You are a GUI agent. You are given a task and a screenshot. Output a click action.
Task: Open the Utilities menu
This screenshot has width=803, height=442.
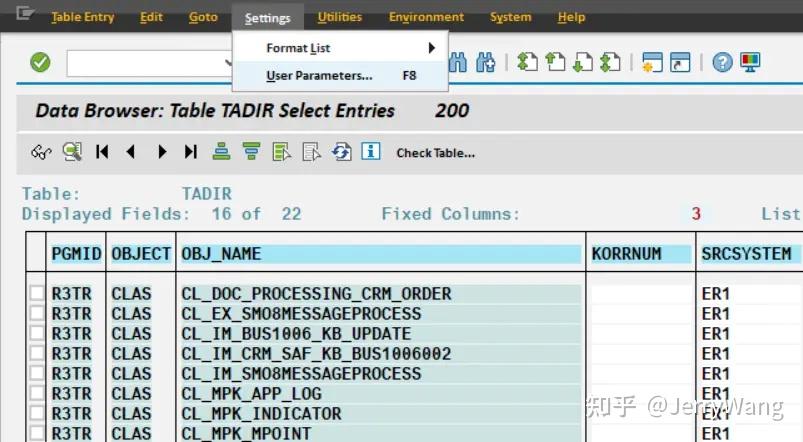[x=340, y=17]
